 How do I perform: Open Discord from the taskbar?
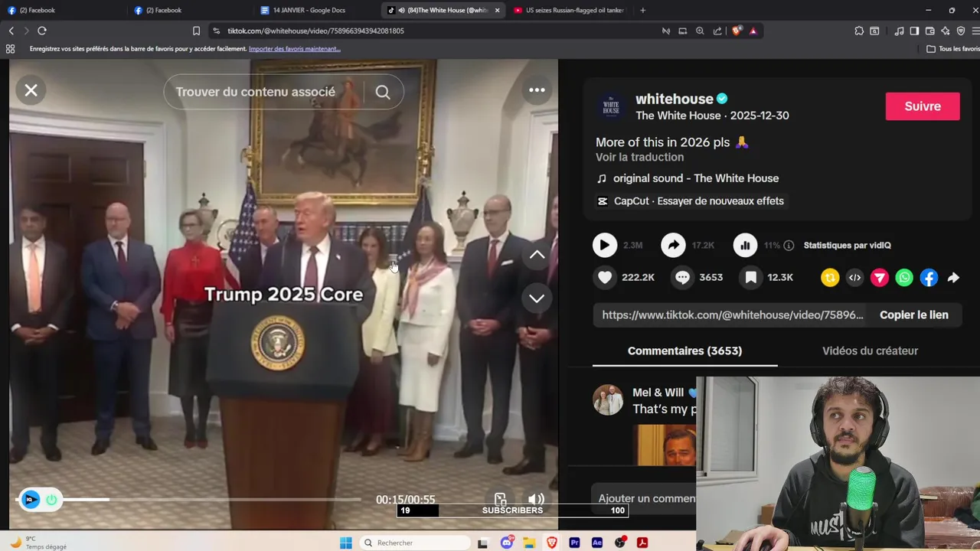[506, 543]
